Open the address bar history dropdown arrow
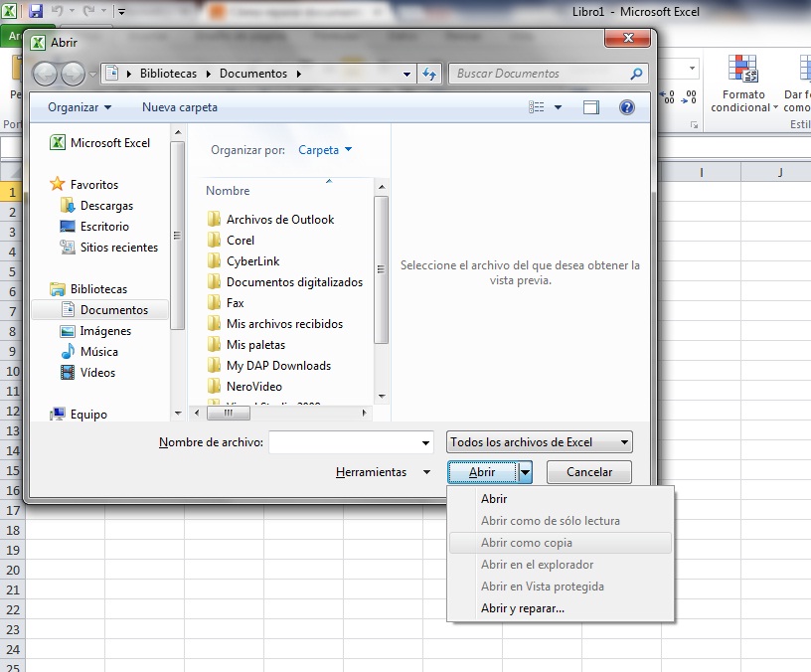 407,74
